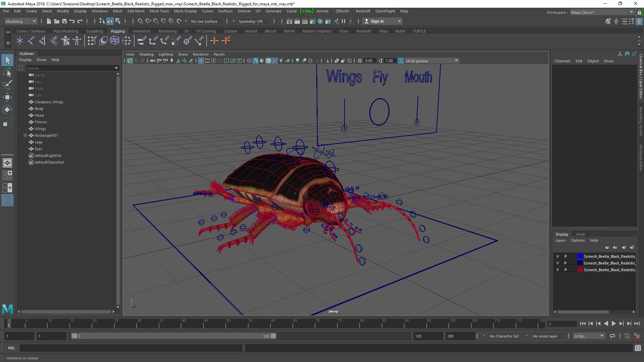Open the Workspace Maya Classic dropdown
The image size is (644, 362).
click(602, 12)
